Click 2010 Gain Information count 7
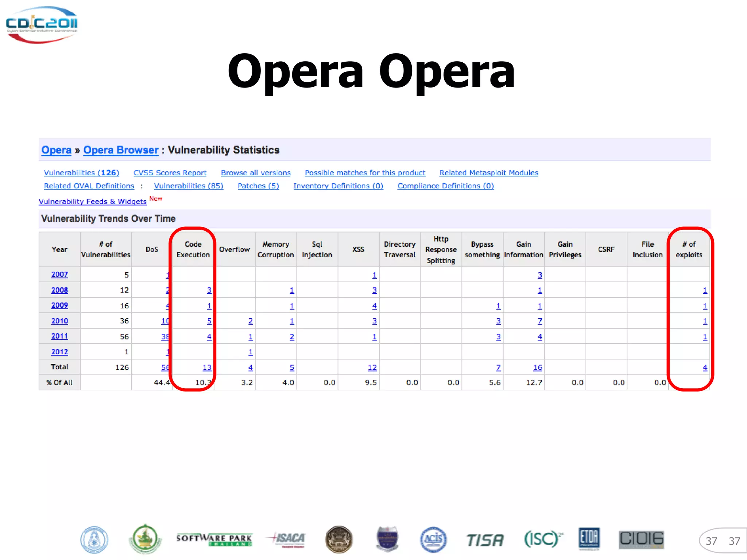747x560 pixels. pos(540,321)
